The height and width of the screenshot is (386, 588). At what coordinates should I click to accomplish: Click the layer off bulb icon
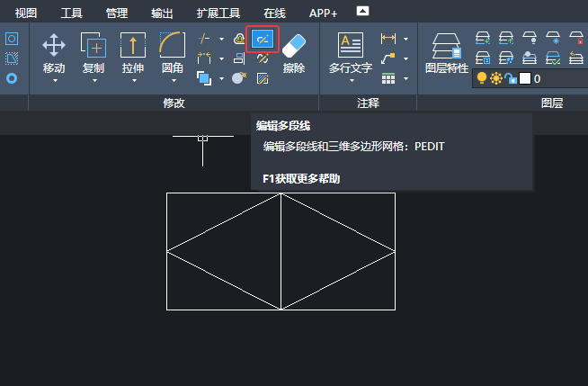530,38
